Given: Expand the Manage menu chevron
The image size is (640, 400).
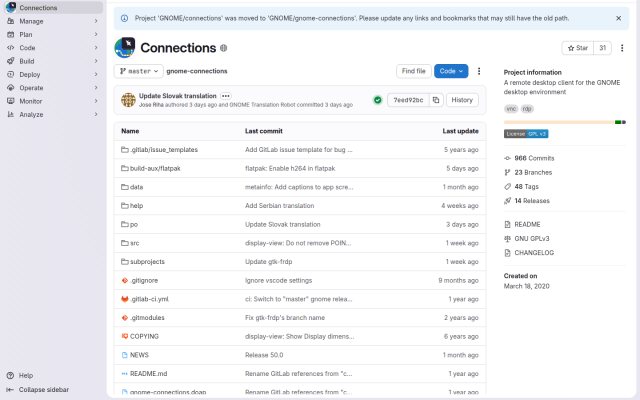Looking at the screenshot, I should (x=96, y=21).
